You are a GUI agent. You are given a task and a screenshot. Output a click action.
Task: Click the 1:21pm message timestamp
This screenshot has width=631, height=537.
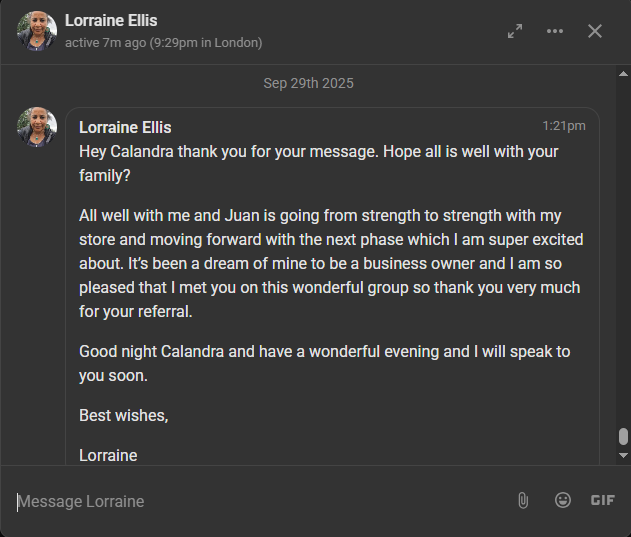tap(564, 126)
